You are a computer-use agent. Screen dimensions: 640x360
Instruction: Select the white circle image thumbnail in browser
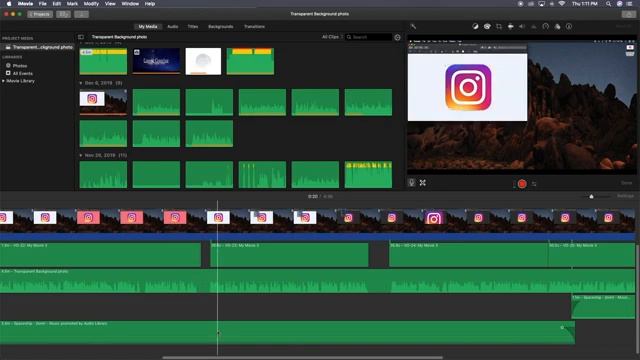pyautogui.click(x=203, y=61)
